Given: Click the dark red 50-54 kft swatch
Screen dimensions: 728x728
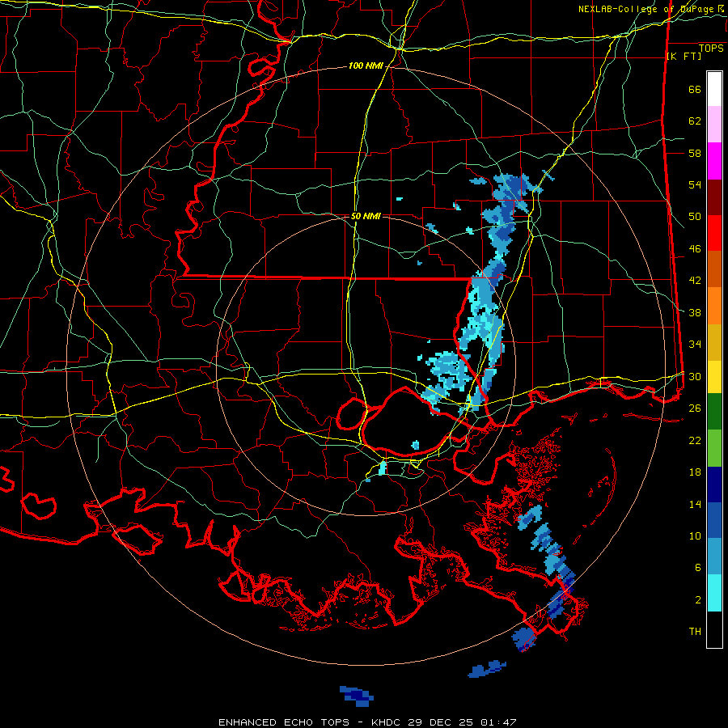Looking at the screenshot, I should (x=714, y=197).
